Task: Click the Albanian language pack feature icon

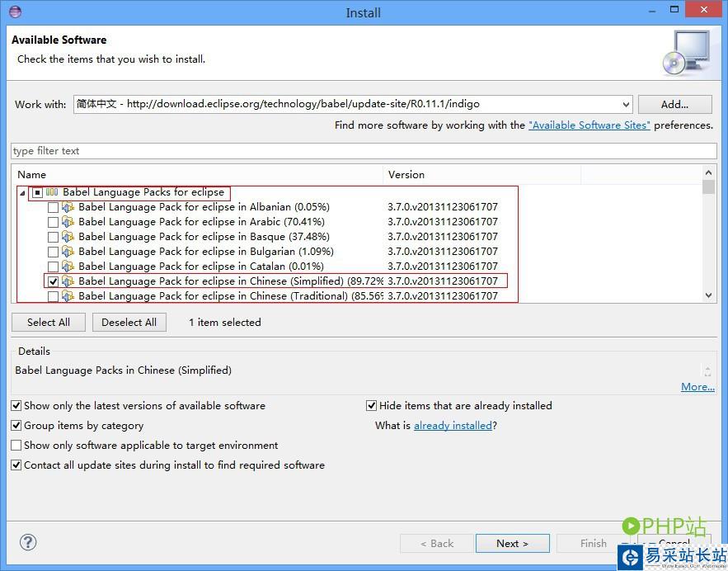Action: (68, 207)
